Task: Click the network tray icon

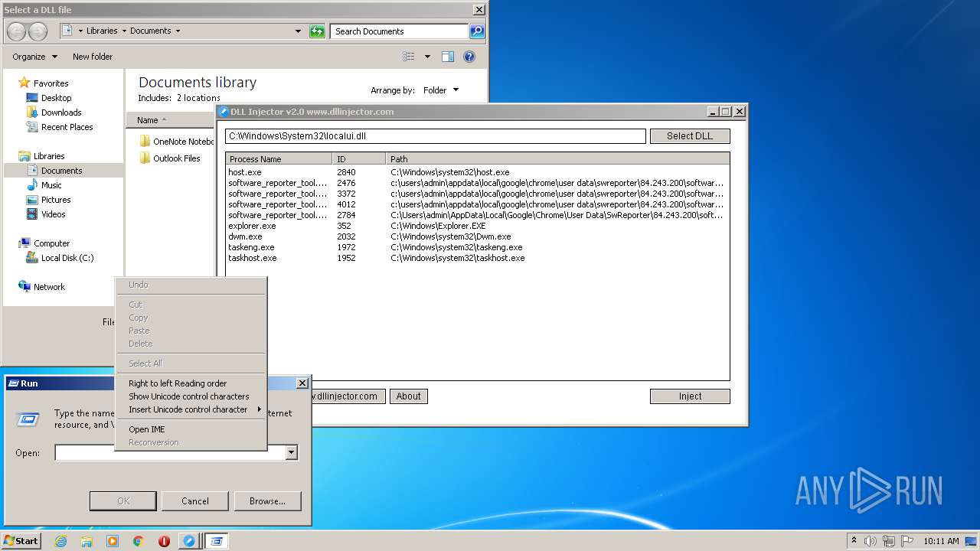Action: pyautogui.click(x=889, y=541)
